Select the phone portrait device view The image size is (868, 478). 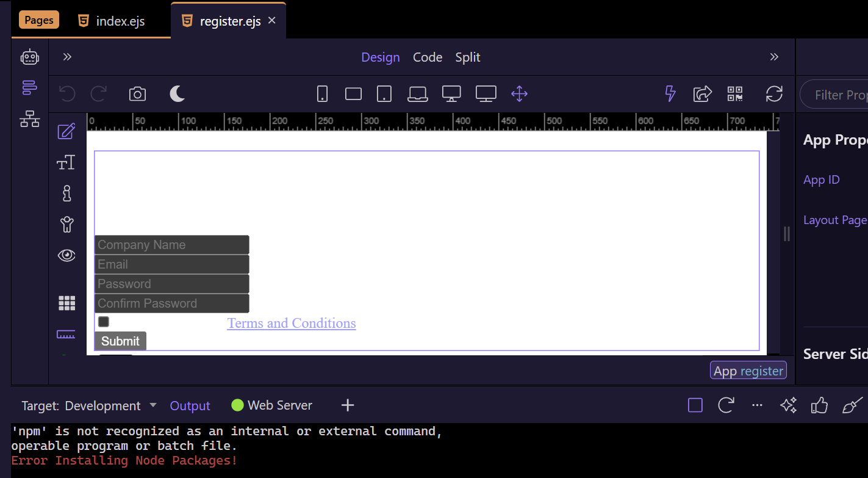pyautogui.click(x=323, y=94)
